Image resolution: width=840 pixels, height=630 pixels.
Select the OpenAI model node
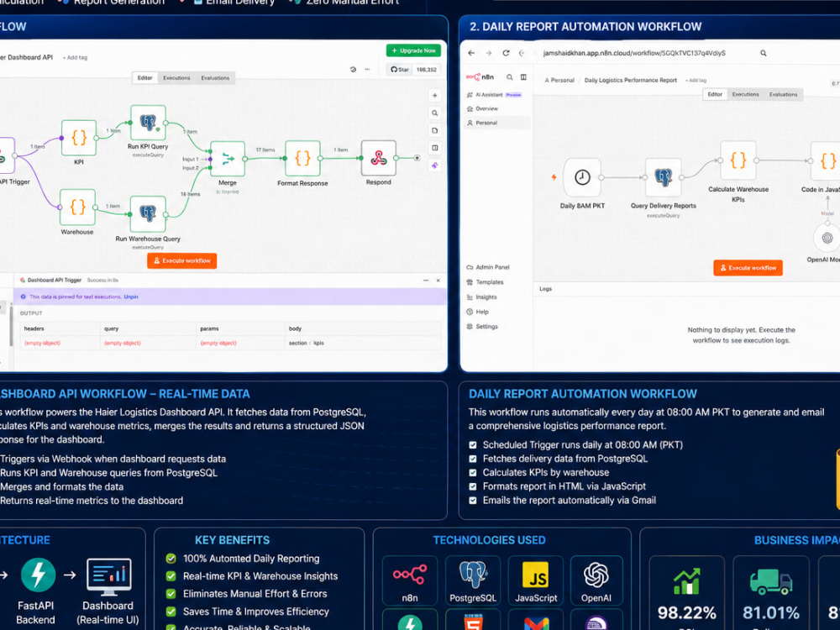point(827,239)
